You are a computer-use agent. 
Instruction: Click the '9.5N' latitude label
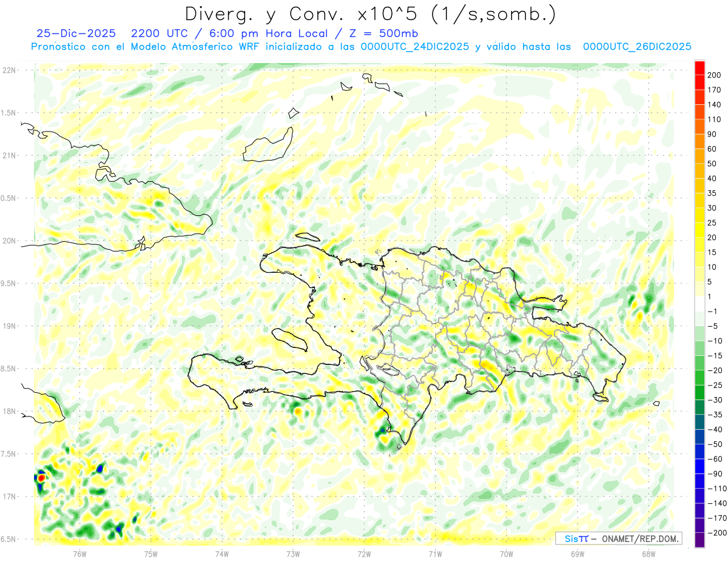click(8, 284)
